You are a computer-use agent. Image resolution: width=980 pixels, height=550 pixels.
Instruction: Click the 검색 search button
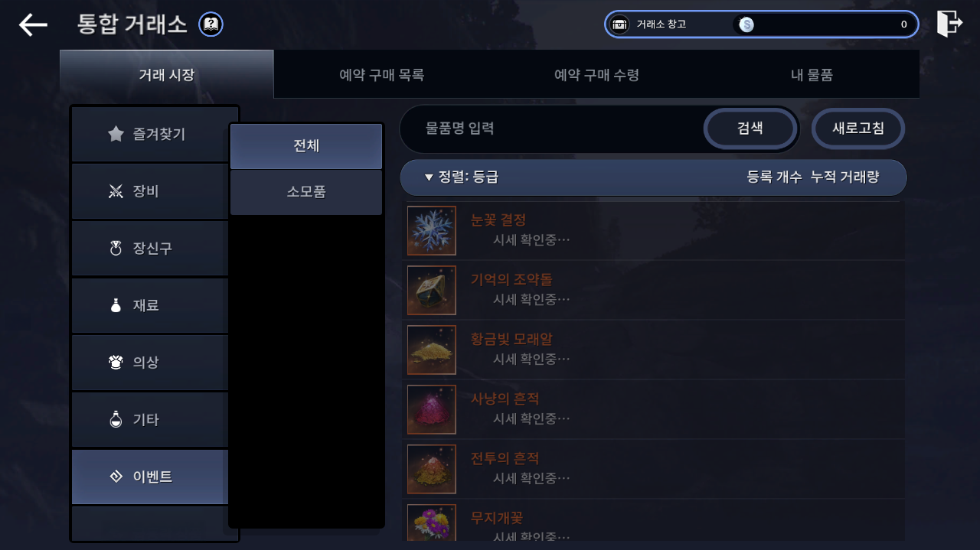coord(750,129)
